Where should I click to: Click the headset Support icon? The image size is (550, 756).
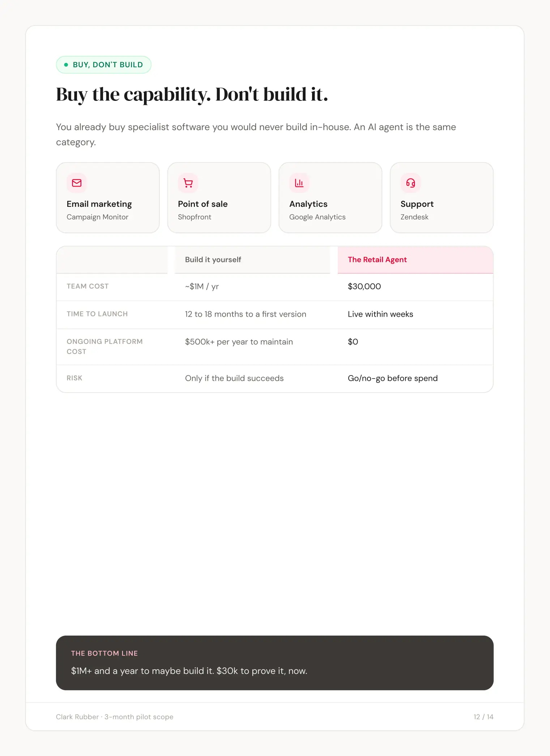tap(410, 183)
